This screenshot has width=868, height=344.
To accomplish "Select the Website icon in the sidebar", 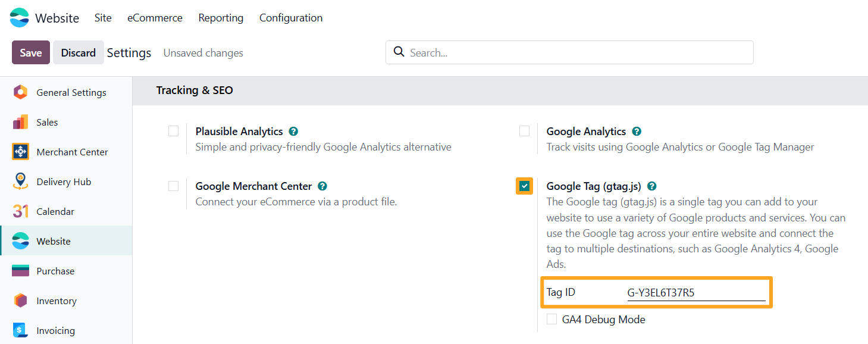I will pyautogui.click(x=20, y=241).
